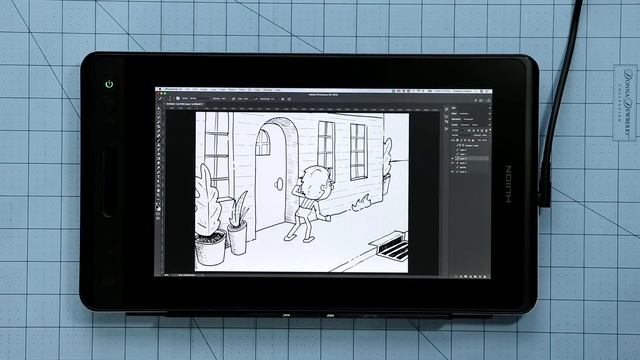Viewport: 640px width, 360px height.
Task: Toggle visibility eye of the bottom layer
Action: [x=453, y=172]
